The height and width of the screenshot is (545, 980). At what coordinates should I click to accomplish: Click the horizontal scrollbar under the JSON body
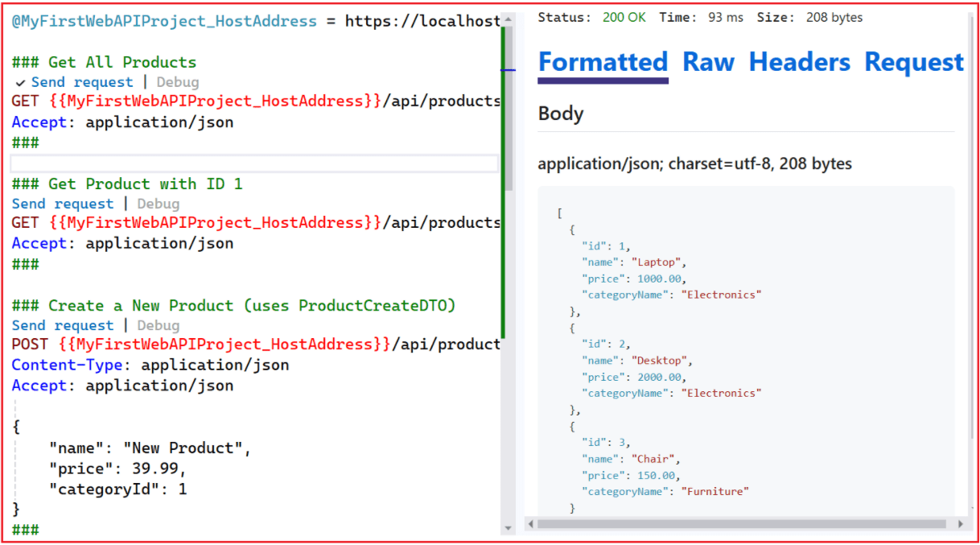tap(740, 524)
